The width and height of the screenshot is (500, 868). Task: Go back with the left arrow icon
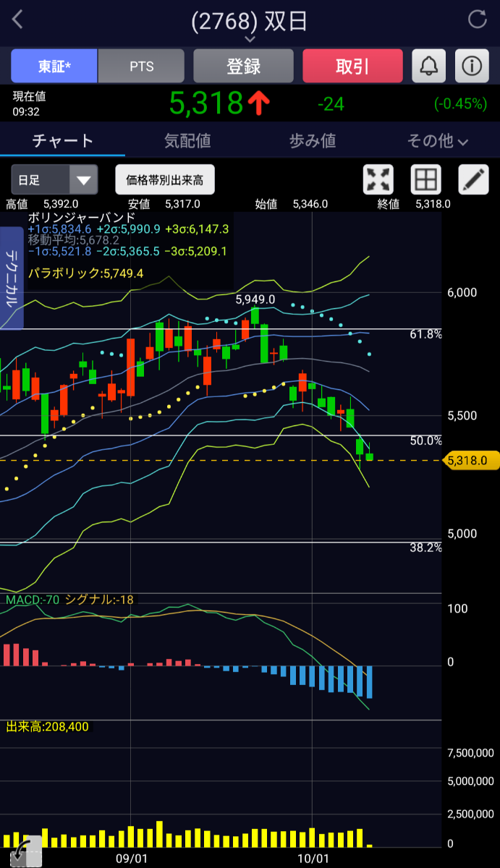18,20
